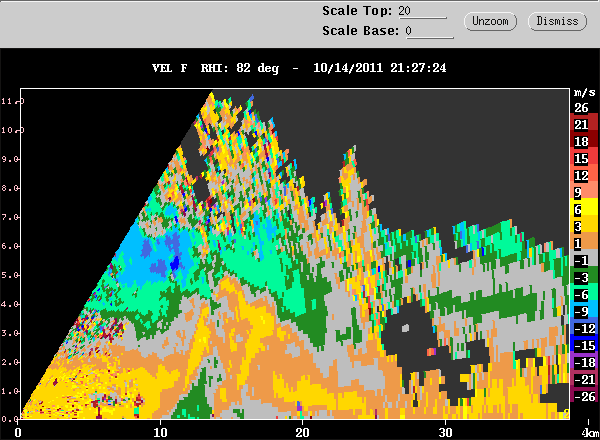Click the 5.0 height axis label

click(10, 275)
